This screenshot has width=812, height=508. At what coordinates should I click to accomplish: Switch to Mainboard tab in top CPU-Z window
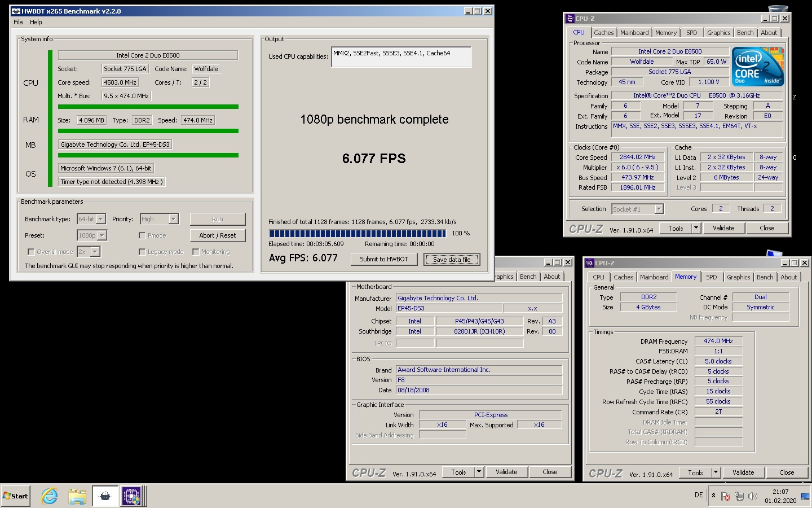[634, 33]
